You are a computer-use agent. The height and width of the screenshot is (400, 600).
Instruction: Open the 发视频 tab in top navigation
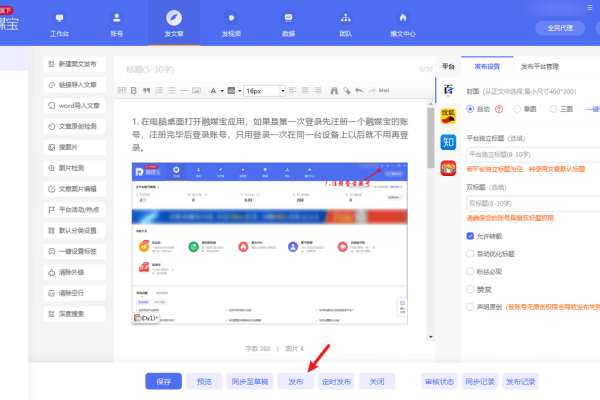click(232, 25)
